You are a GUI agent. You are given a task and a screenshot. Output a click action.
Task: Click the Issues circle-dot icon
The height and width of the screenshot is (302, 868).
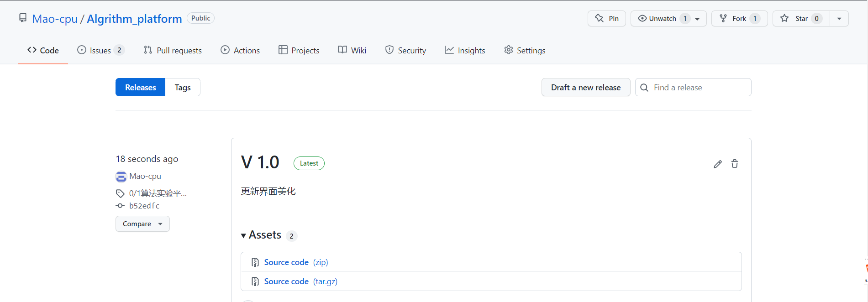[82, 50]
